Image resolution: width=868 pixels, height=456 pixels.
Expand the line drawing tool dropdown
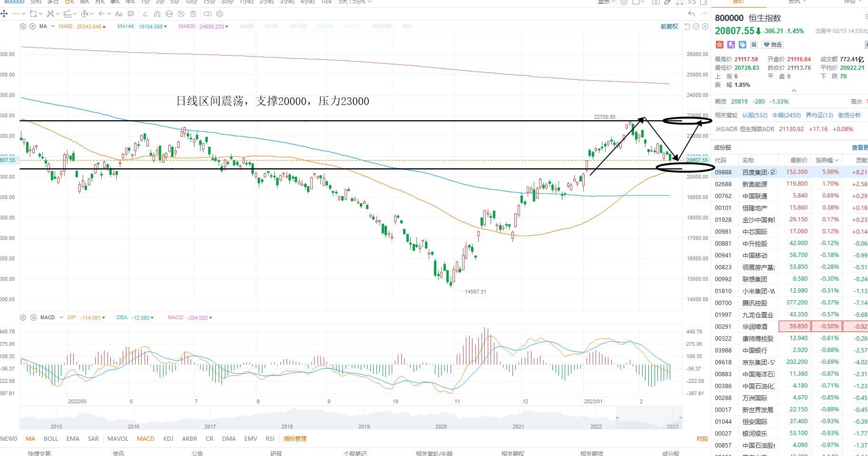click(x=23, y=14)
